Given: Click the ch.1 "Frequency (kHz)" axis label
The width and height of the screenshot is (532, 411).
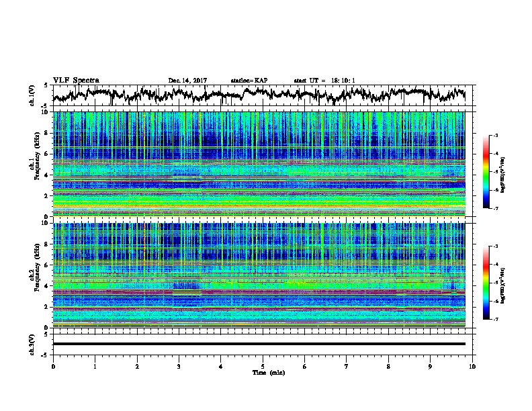Looking at the screenshot, I should (x=37, y=156).
